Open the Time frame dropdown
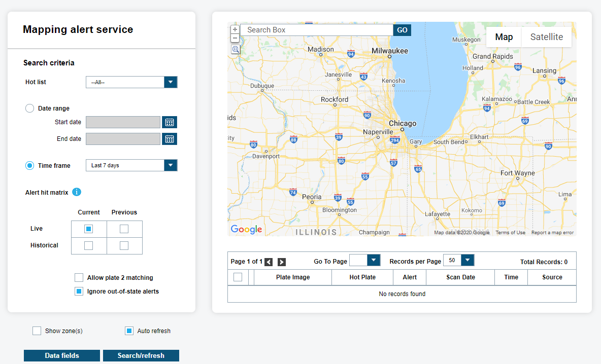Screen dimensions: 601x364 click(171, 165)
